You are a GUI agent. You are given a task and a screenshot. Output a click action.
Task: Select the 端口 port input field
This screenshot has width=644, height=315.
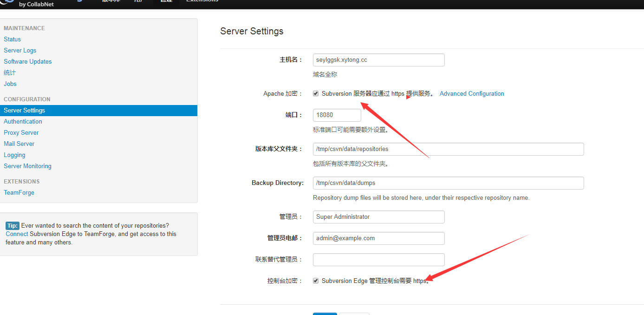pyautogui.click(x=337, y=115)
